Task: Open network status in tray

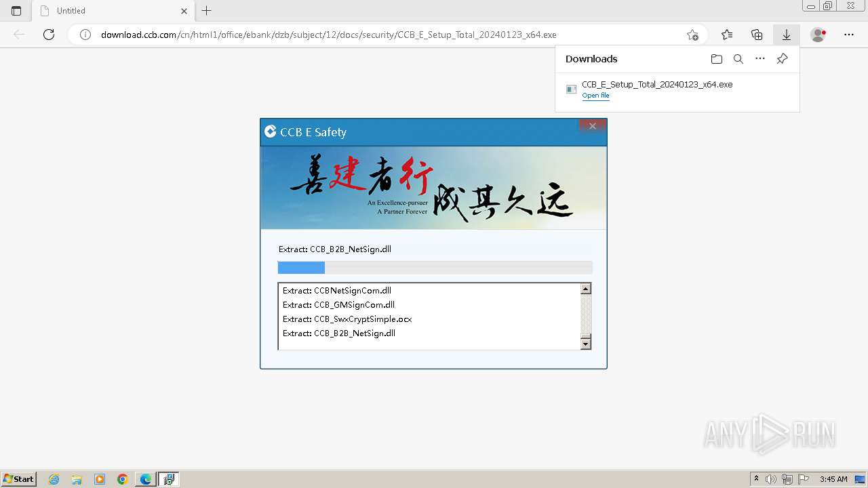Action: (x=787, y=479)
